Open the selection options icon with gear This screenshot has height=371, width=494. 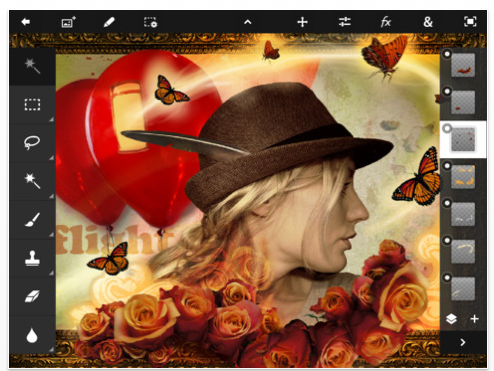click(150, 22)
